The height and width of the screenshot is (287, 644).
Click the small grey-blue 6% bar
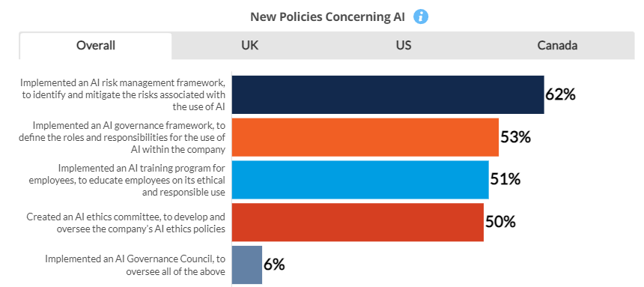pyautogui.click(x=247, y=265)
